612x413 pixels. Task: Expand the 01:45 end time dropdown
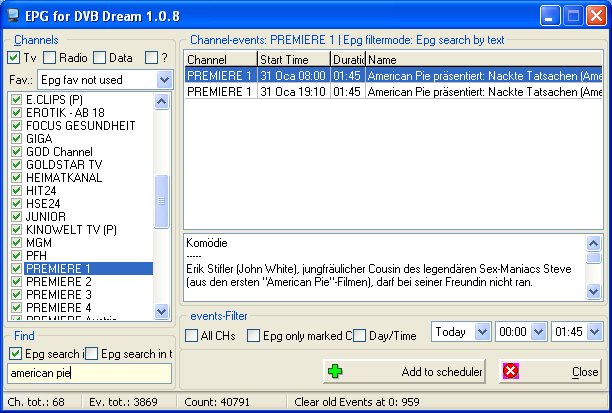tap(595, 331)
